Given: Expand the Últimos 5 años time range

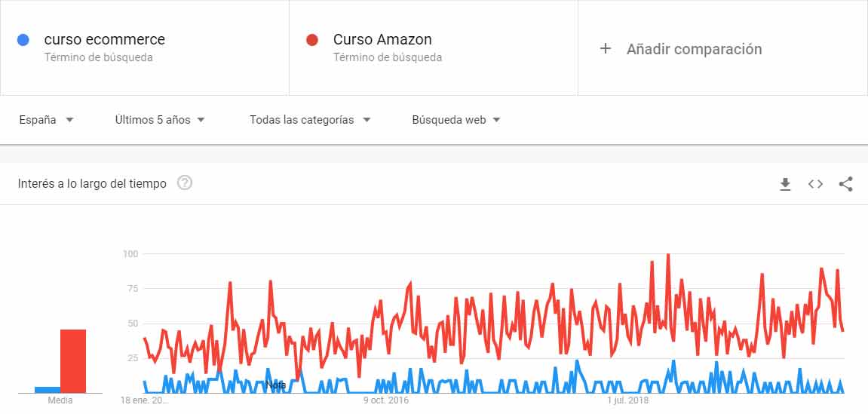Looking at the screenshot, I should pos(160,120).
